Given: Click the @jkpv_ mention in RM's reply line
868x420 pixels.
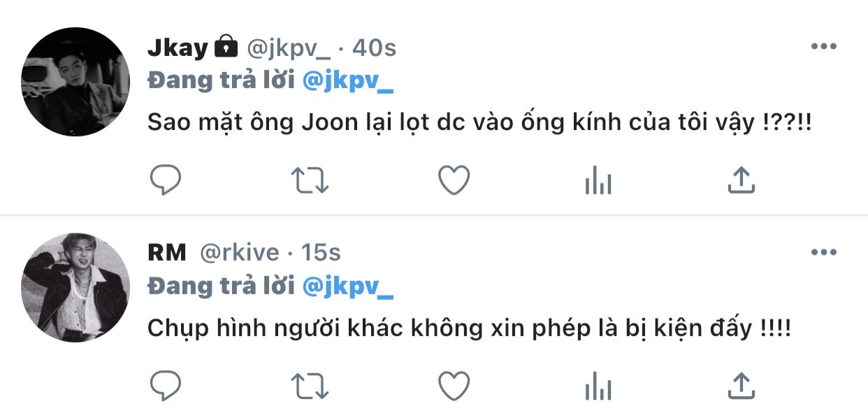Looking at the screenshot, I should tap(348, 287).
